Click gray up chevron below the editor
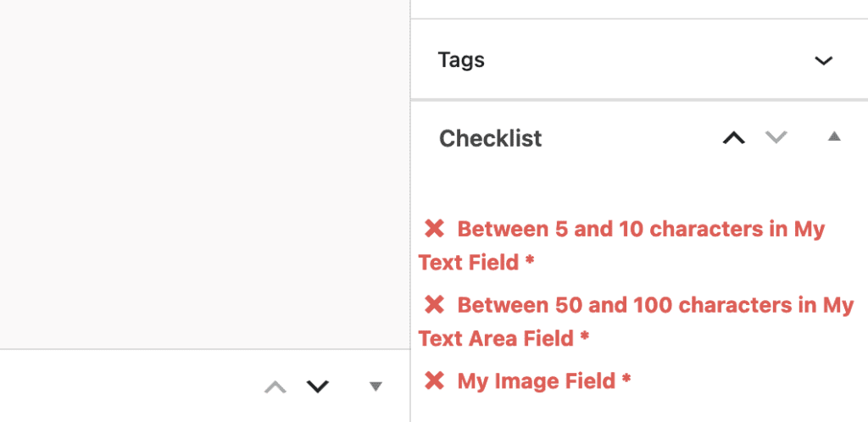Image resolution: width=868 pixels, height=422 pixels. [x=275, y=387]
